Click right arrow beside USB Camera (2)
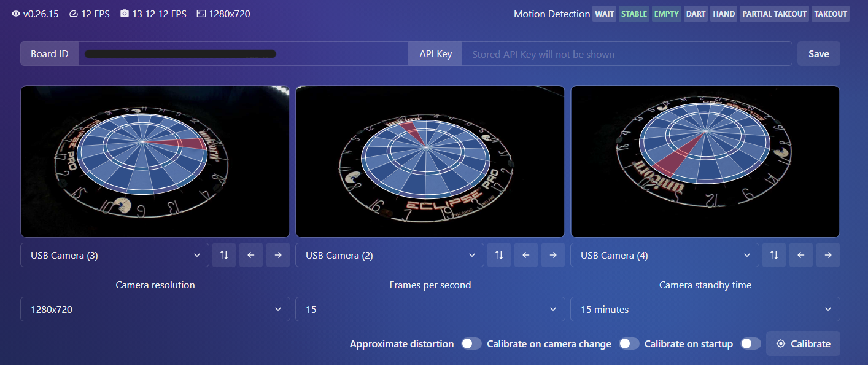The height and width of the screenshot is (365, 868). 553,255
